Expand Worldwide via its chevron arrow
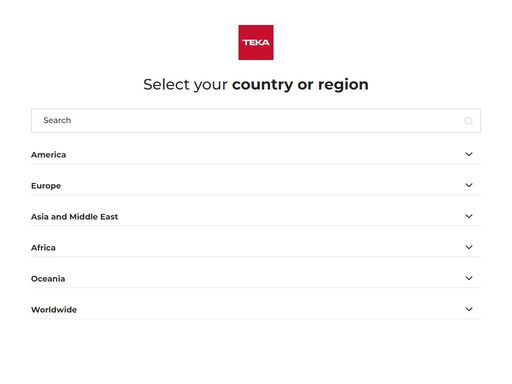Viewport: 512px width, 384px height. [469, 309]
